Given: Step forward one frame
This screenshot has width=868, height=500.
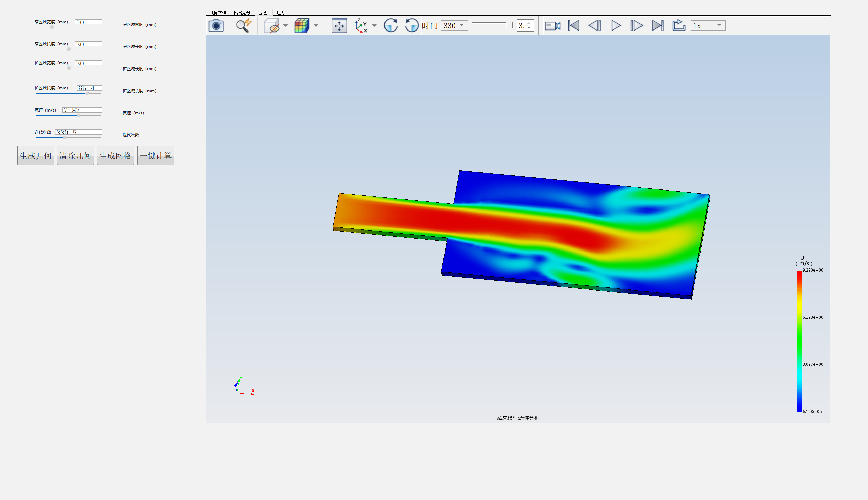Looking at the screenshot, I should click(x=636, y=26).
